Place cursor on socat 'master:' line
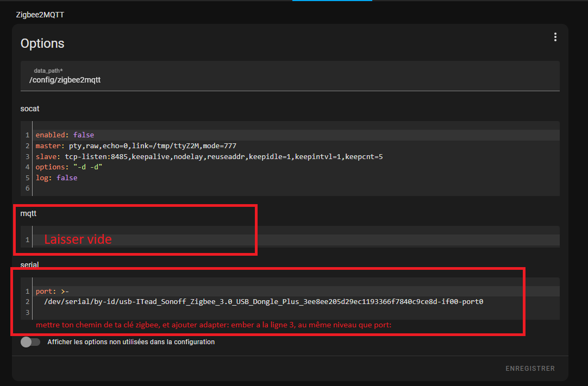The width and height of the screenshot is (588, 386). tap(136, 146)
